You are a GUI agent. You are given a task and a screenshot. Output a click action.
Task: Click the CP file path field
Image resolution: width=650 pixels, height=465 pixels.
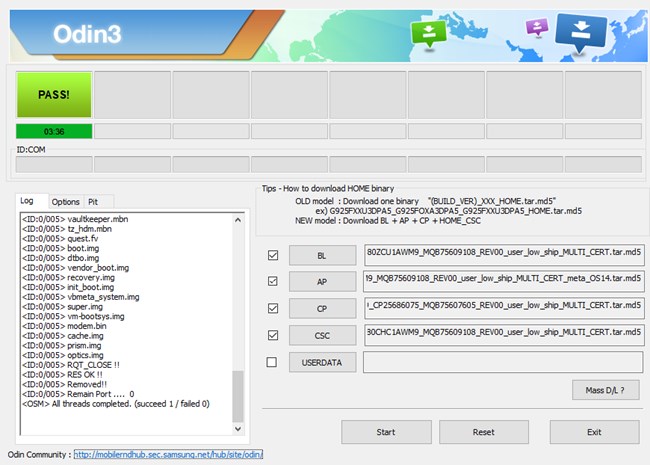coord(504,308)
